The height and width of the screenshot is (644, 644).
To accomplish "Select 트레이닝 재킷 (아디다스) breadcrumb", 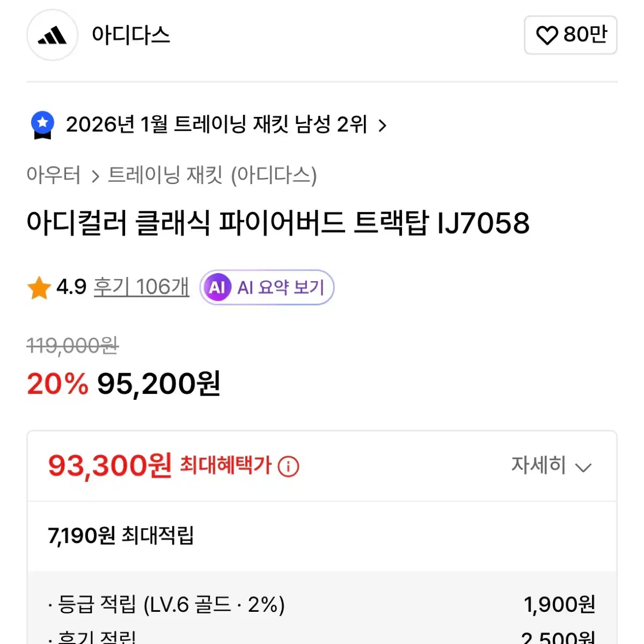I will [x=213, y=175].
